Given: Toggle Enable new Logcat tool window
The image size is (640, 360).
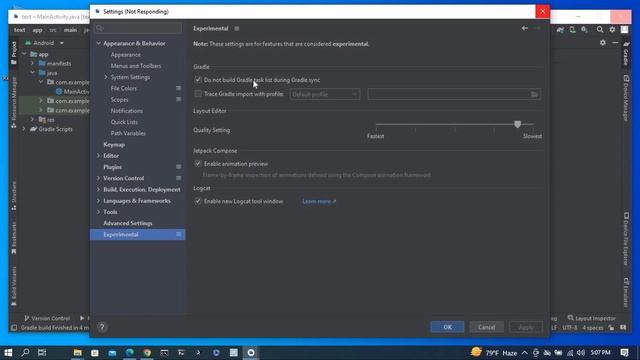Looking at the screenshot, I should point(198,201).
